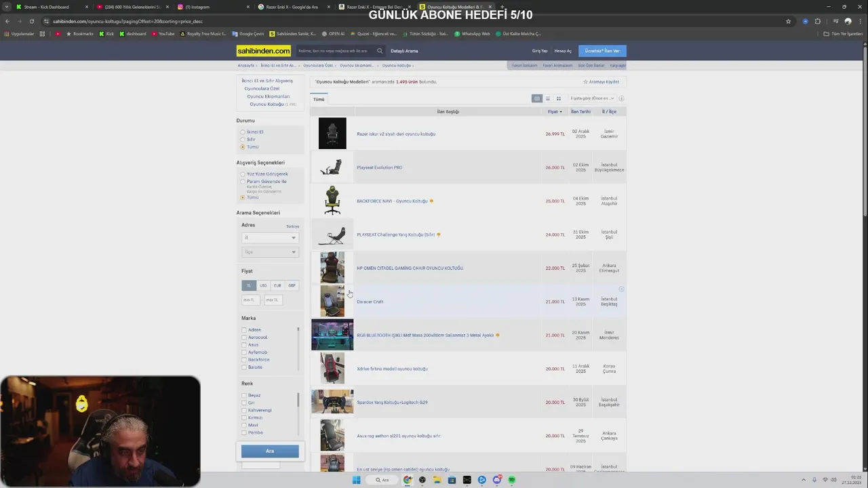This screenshot has height=488, width=868.
Task: Click the sahibinden.com logo
Action: [x=264, y=51]
